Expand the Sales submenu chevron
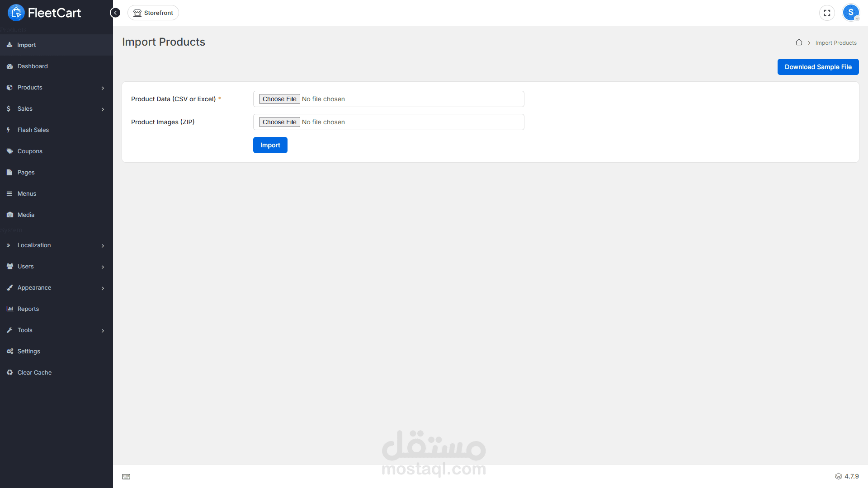Viewport: 868px width, 488px height. [x=103, y=109]
